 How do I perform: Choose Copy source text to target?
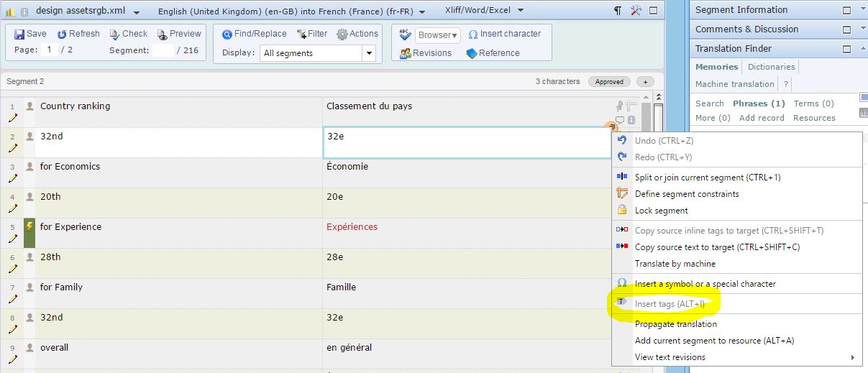coord(737,247)
